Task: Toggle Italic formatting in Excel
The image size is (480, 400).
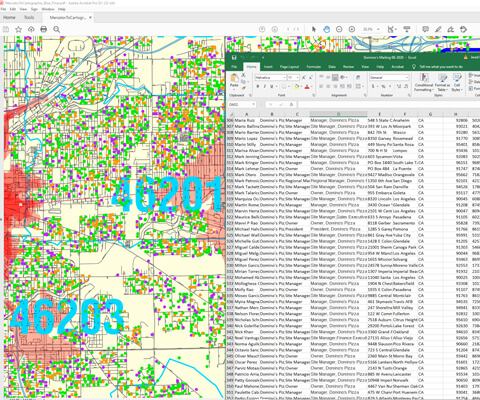Action: click(x=265, y=86)
